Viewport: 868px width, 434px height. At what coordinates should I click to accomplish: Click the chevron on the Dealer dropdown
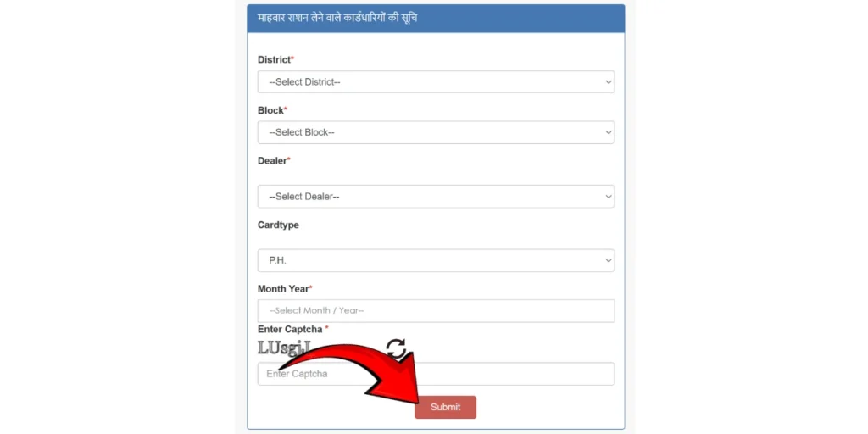tap(608, 197)
